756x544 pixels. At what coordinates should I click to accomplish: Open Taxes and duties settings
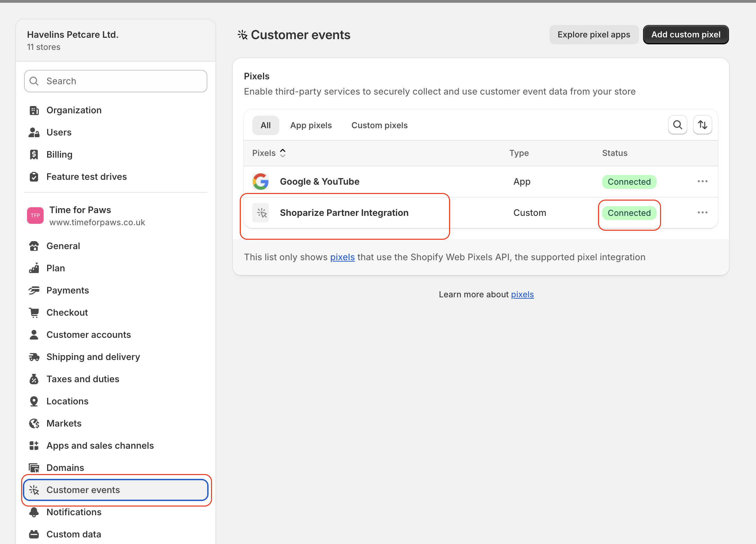click(x=82, y=379)
